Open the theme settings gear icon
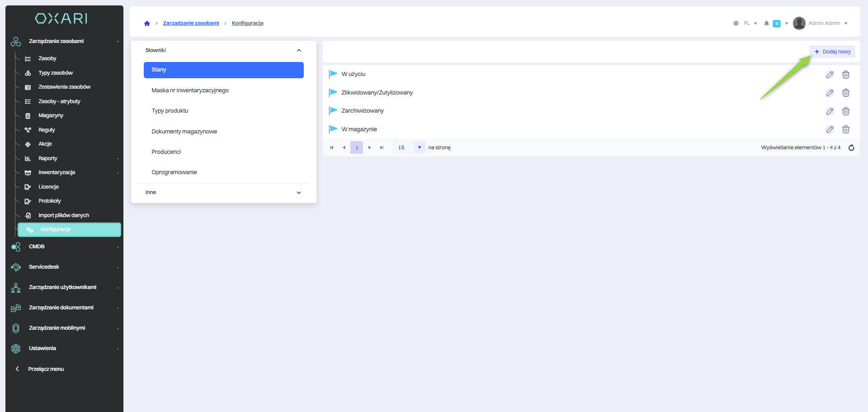 click(x=736, y=24)
